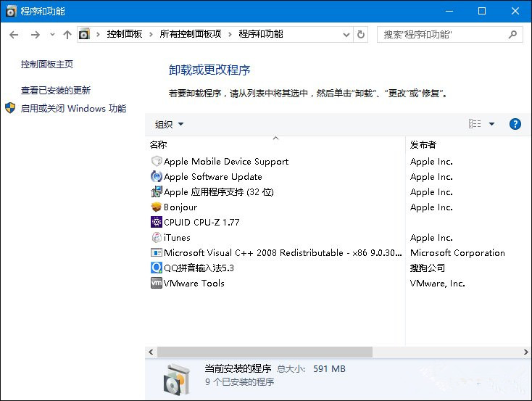
Task: Open the 组织 dropdown menu
Action: tap(170, 124)
